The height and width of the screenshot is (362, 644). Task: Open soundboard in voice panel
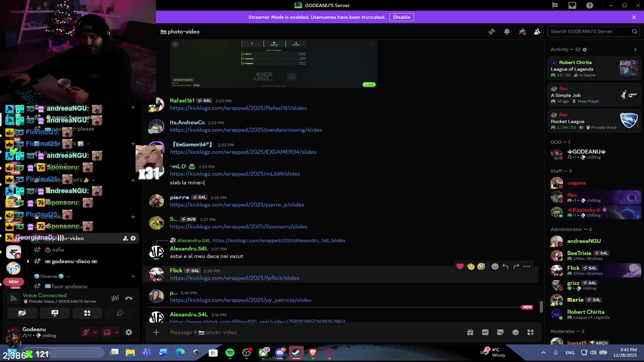coord(120,313)
